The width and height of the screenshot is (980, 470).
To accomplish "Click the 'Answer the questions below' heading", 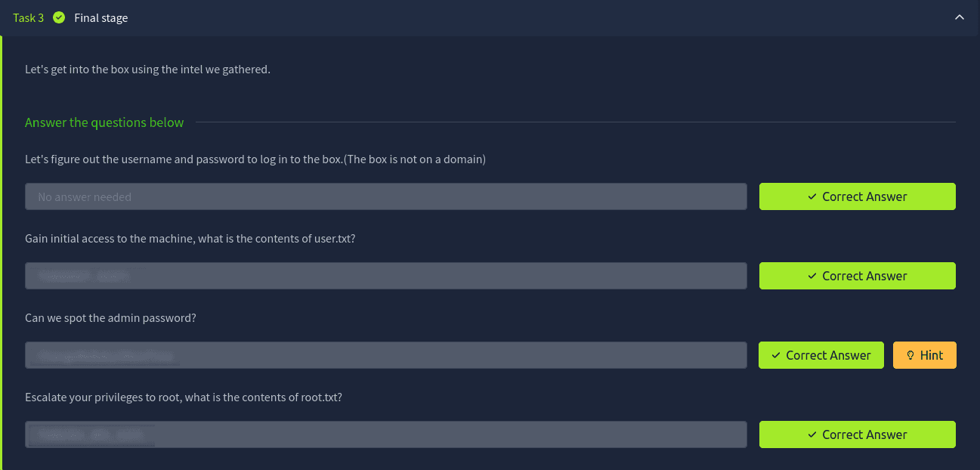I will coord(104,122).
